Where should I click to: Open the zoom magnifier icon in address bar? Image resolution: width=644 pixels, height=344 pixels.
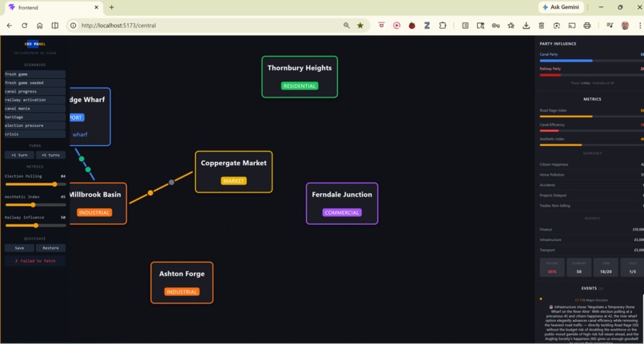click(347, 26)
